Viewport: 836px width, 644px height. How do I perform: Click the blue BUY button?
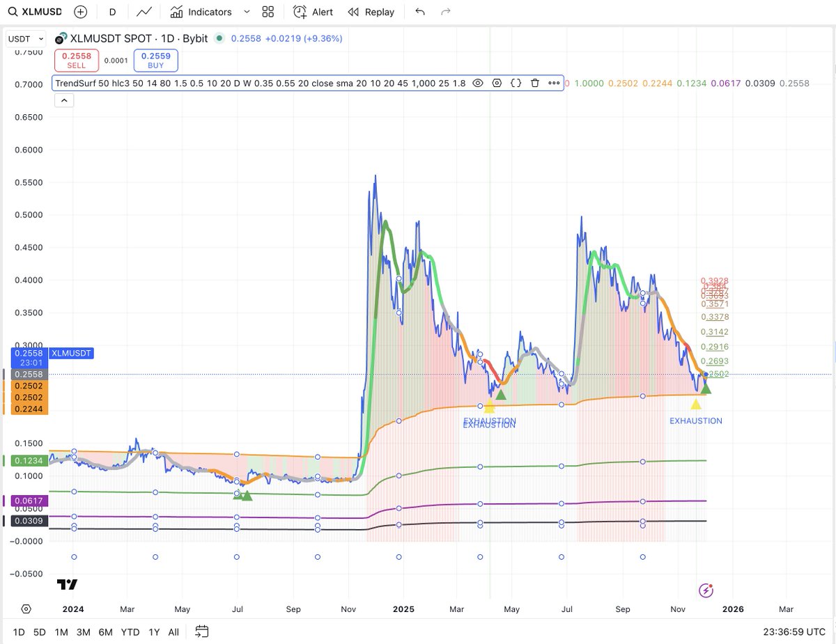pos(155,61)
